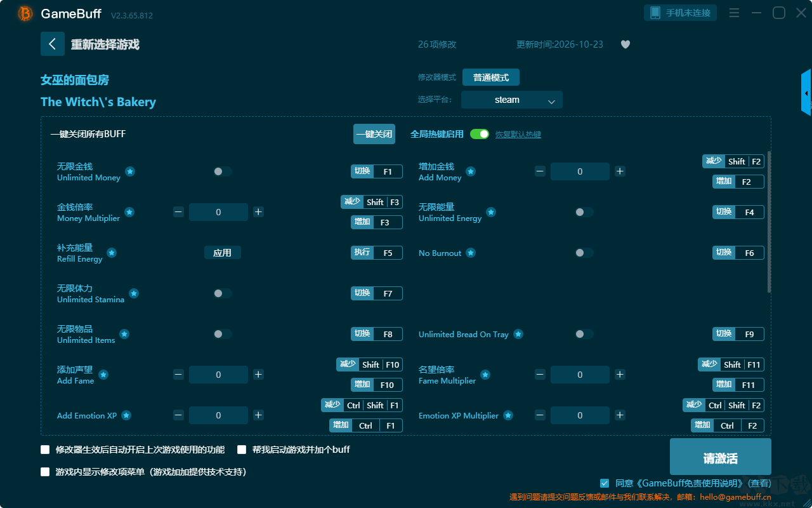The image size is (812, 508).
Task: Uncheck the GameBuff免责使用说明 agreement checkbox
Action: click(x=605, y=483)
